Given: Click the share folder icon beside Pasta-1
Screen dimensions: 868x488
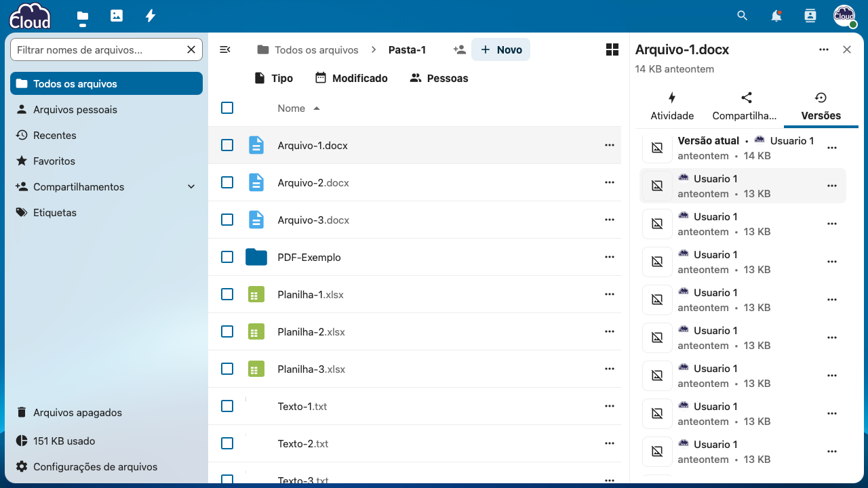Looking at the screenshot, I should 459,49.
